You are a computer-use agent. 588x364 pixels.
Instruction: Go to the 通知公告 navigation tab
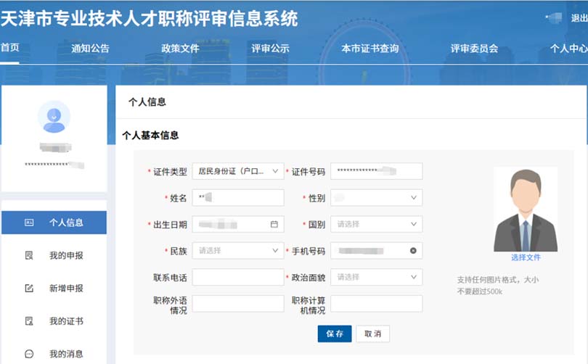click(91, 49)
